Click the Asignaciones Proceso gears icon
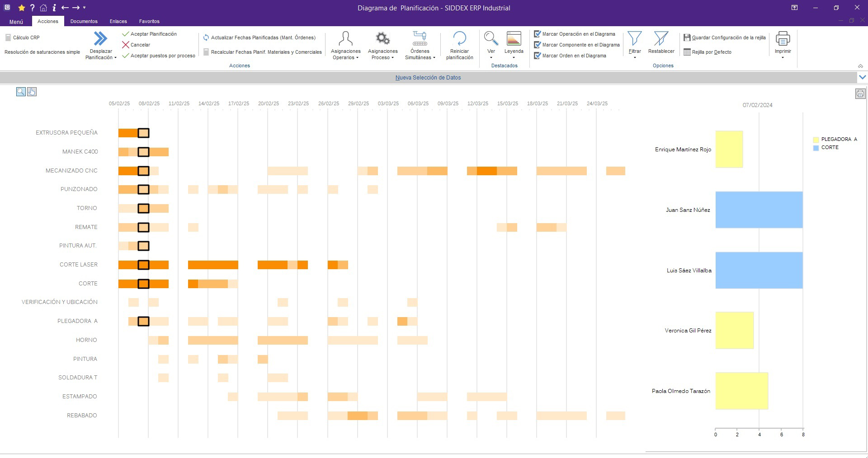 tap(382, 39)
